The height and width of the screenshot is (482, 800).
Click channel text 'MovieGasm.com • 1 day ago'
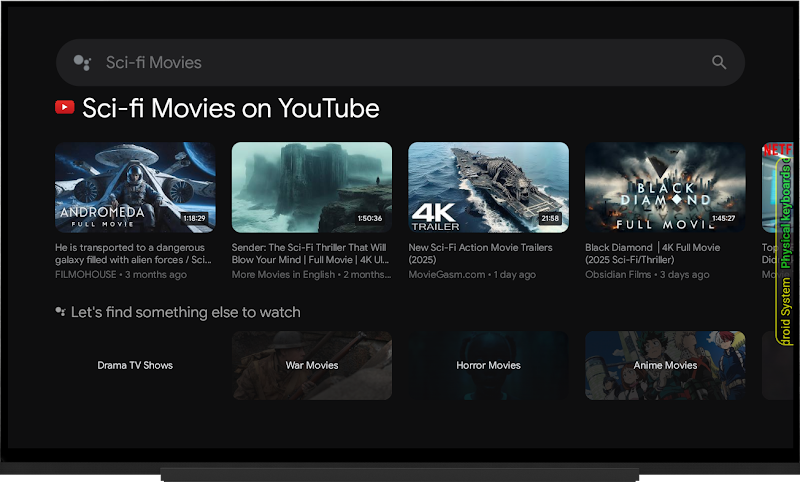coord(472,274)
